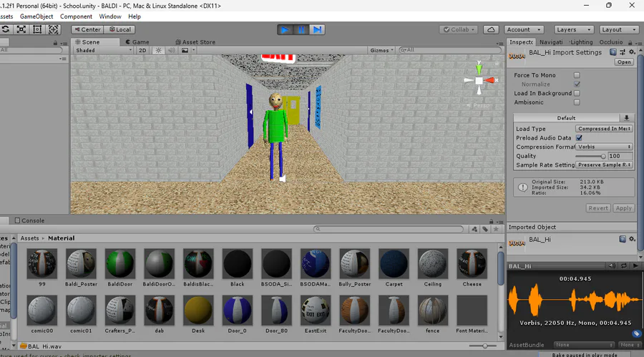Open gear menu in Import Settings header
644x357 pixels.
click(x=632, y=52)
